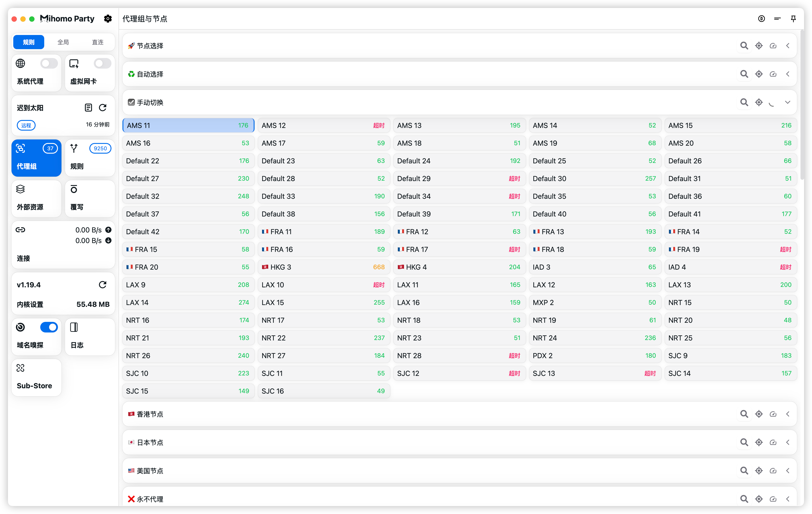Restart core using icon beside v1.19.4

[x=103, y=284]
